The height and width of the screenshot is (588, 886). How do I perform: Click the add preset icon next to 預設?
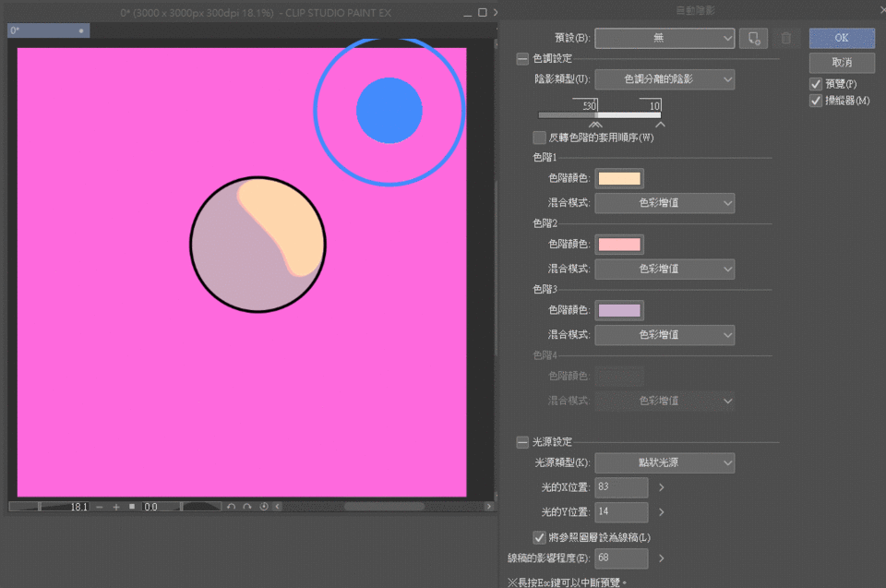pos(753,39)
